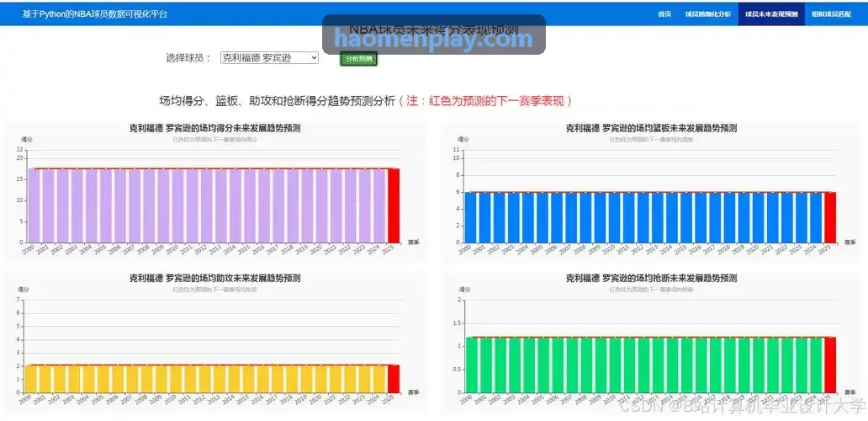Click chart title 克利福德 罗宾逊的场均抢断未来发展趋势预测
The image size is (868, 421).
point(651,278)
